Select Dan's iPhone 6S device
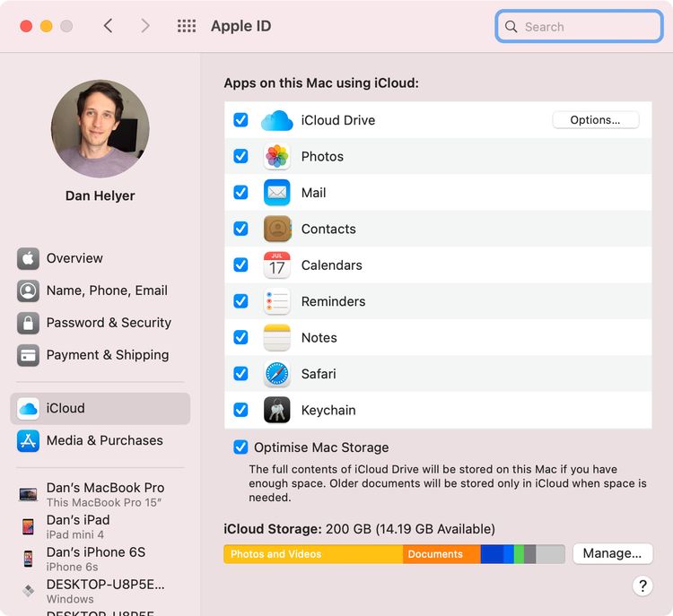Image resolution: width=673 pixels, height=616 pixels. (100, 559)
